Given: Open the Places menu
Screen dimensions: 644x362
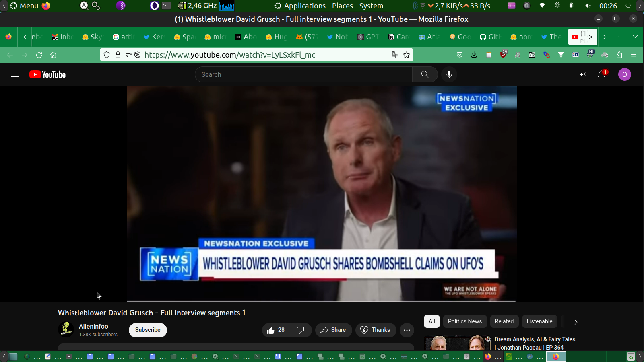Looking at the screenshot, I should pyautogui.click(x=343, y=6).
